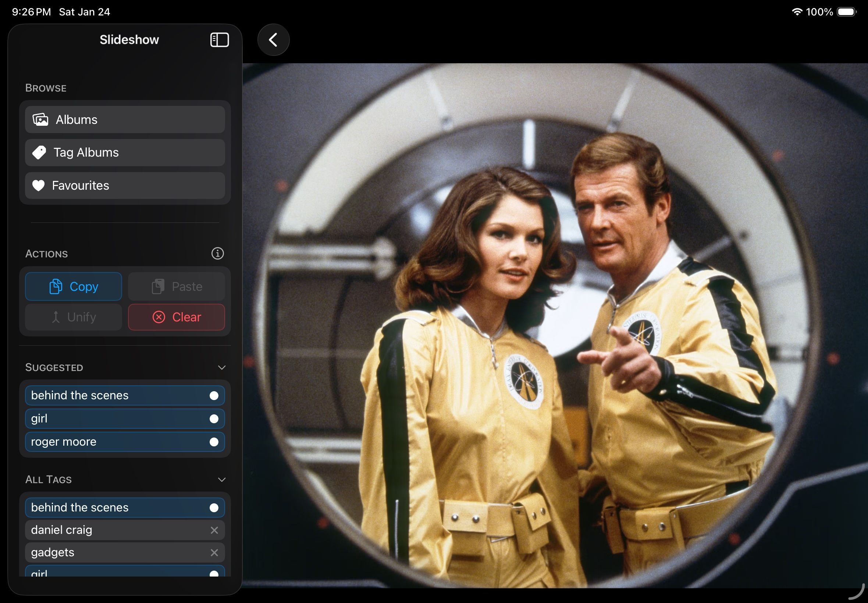Toggle suggested tag behind the scenes

click(125, 395)
